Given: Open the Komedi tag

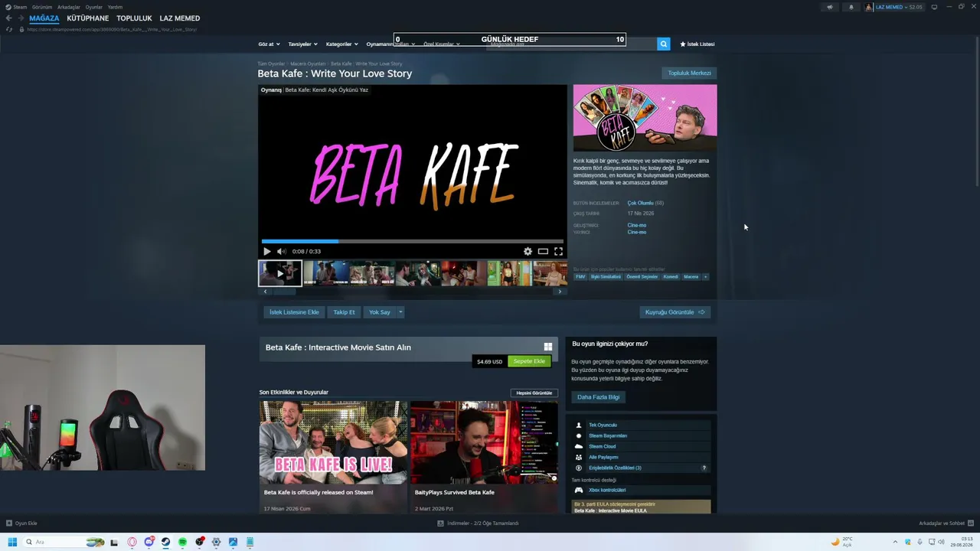Looking at the screenshot, I should [x=671, y=277].
